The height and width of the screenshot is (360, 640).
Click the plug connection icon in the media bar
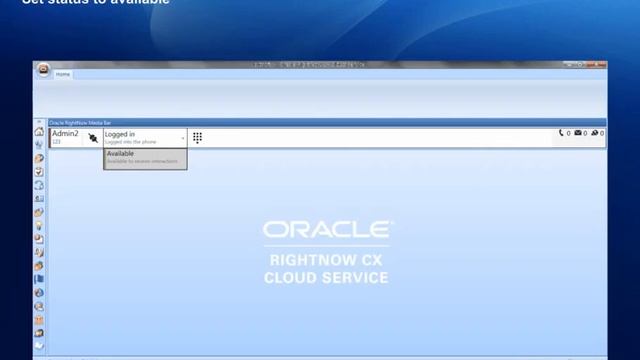93,138
